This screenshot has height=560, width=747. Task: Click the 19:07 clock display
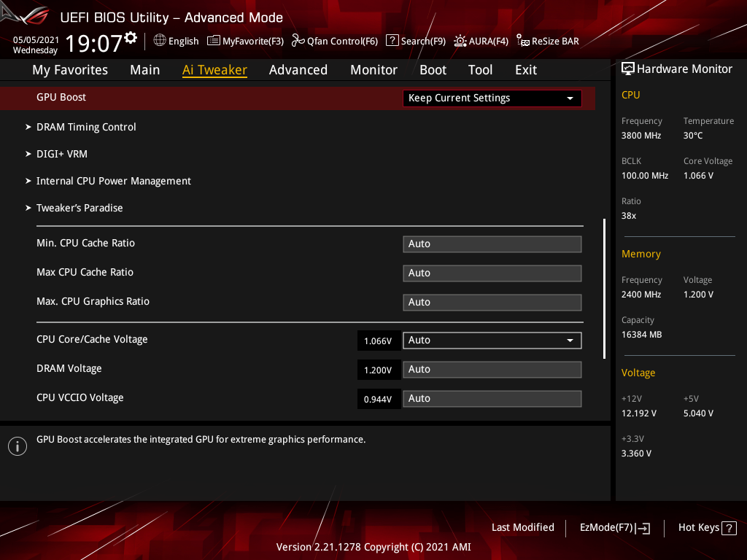pyautogui.click(x=94, y=43)
